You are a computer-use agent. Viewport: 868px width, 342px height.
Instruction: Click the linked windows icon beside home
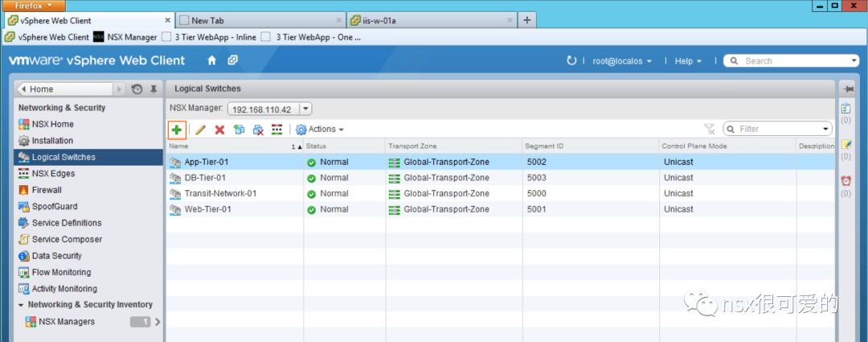tap(233, 60)
